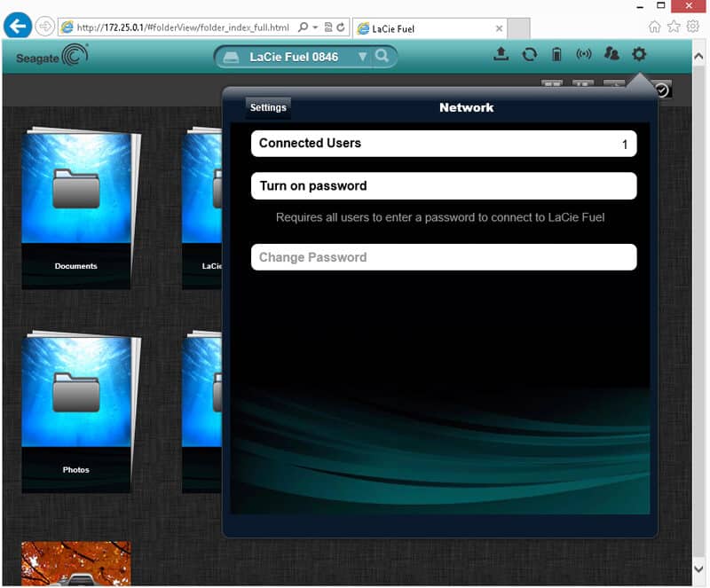
Task: Open the browser tools gear icon
Action: click(x=693, y=27)
